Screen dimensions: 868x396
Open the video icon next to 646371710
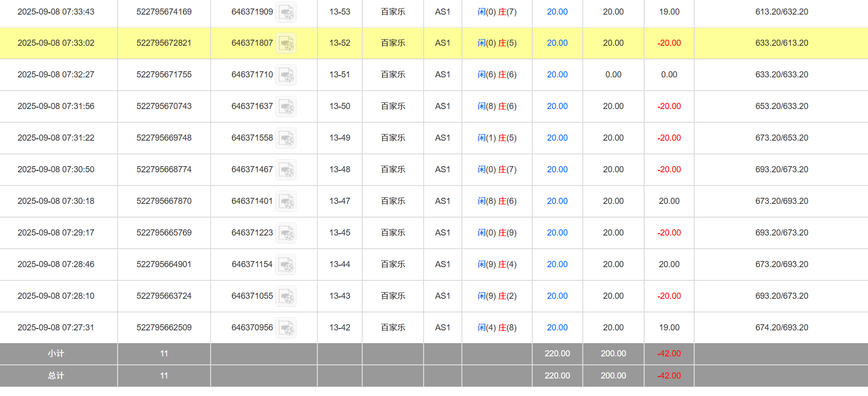coord(286,75)
